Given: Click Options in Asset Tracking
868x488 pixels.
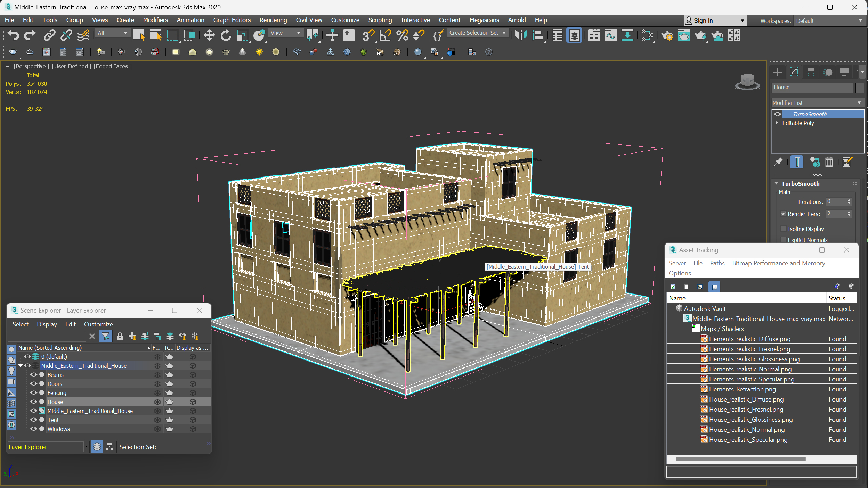Looking at the screenshot, I should click(x=680, y=273).
